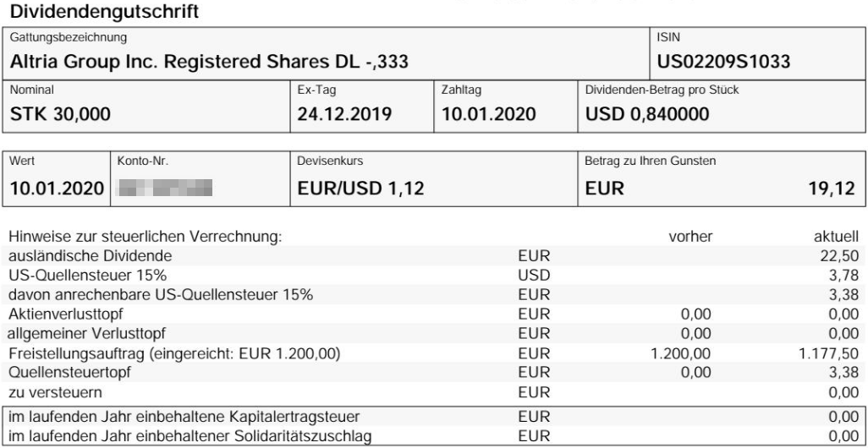Click the Freistellungsauftrag current value 1.177,50
This screenshot has height=448, width=868.
tap(829, 353)
